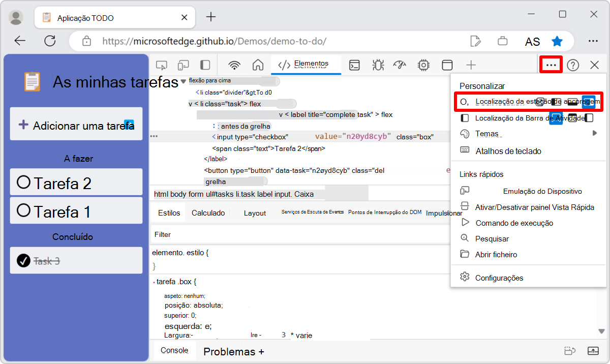Viewport: 610px width, 364px height.
Task: Open the Performance gauge icon tool
Action: tap(401, 65)
